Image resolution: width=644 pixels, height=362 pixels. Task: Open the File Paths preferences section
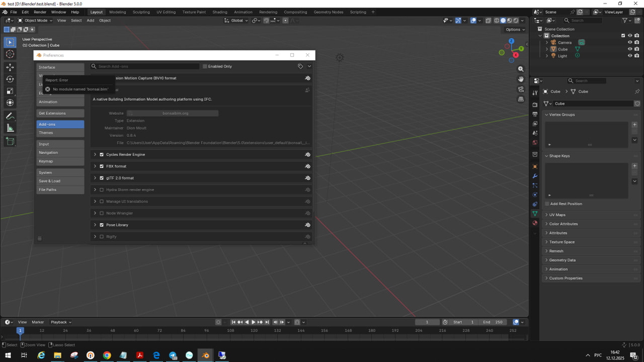pos(60,189)
